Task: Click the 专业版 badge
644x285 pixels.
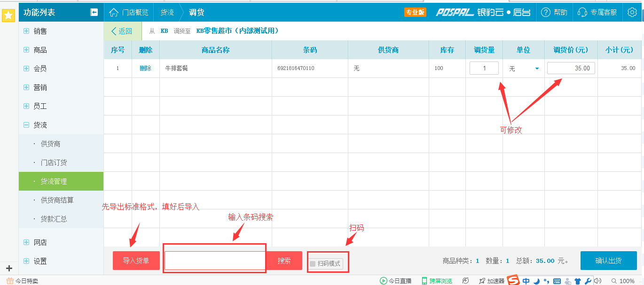Action: (x=415, y=12)
